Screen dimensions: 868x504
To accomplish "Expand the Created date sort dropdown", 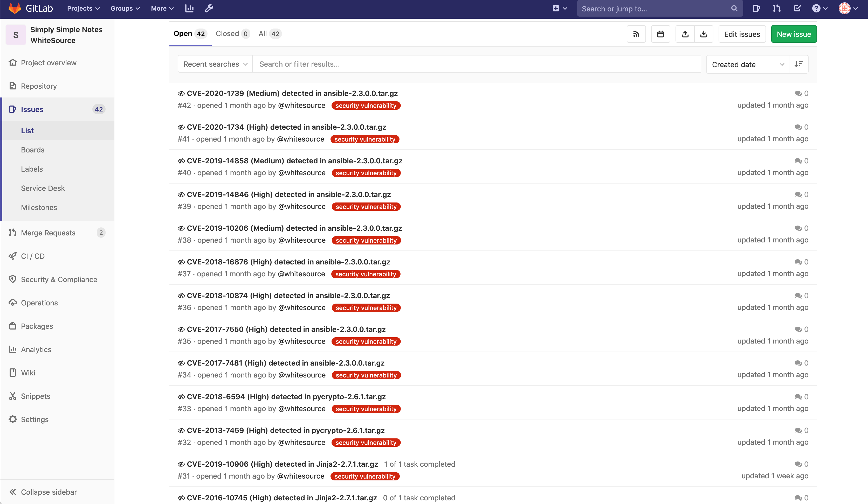I will pos(747,64).
